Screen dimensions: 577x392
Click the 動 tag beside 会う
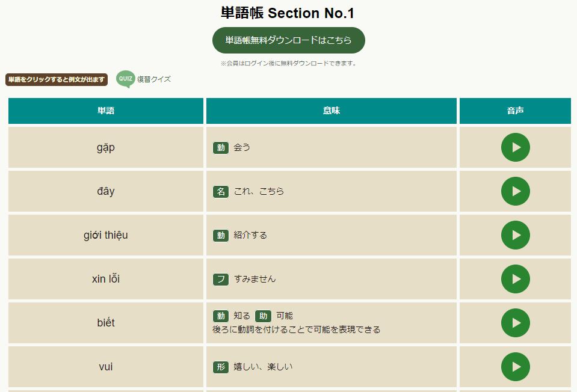pyautogui.click(x=220, y=147)
